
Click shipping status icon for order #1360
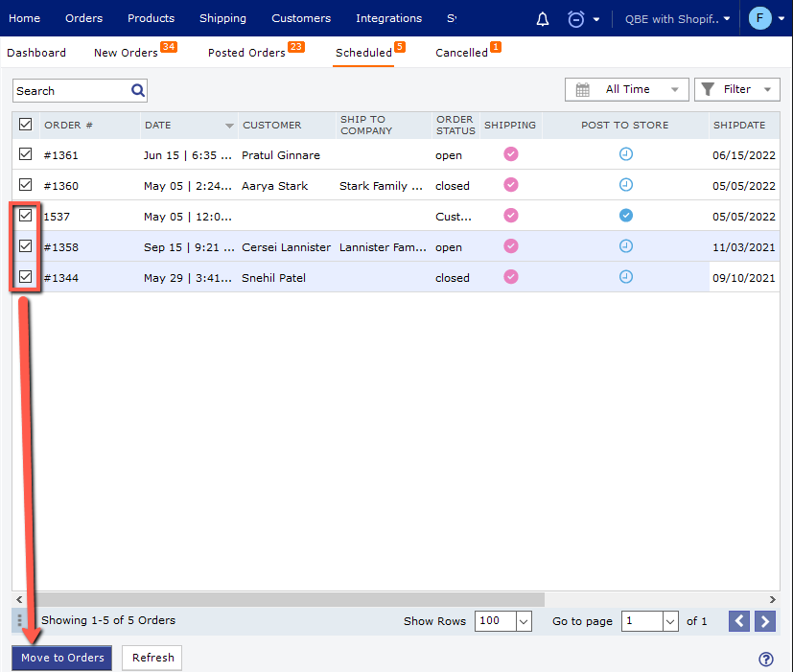click(x=511, y=185)
